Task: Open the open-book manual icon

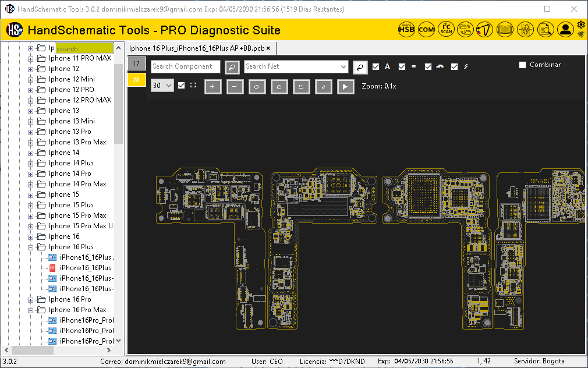Action: pos(505,29)
